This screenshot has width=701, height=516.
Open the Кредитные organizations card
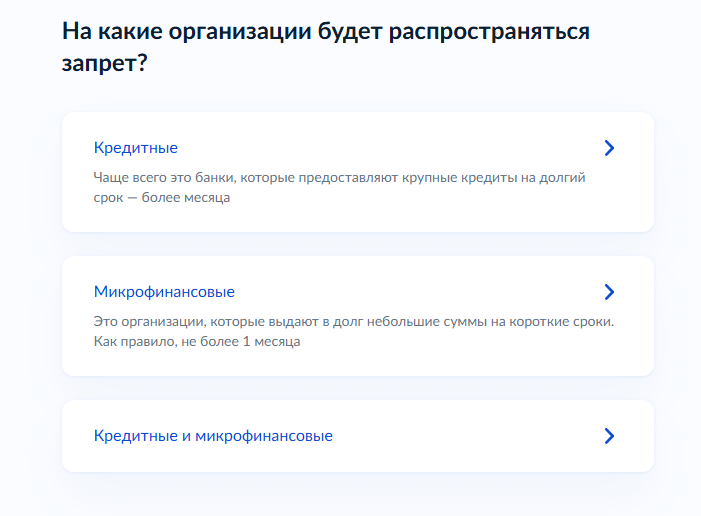coord(358,172)
